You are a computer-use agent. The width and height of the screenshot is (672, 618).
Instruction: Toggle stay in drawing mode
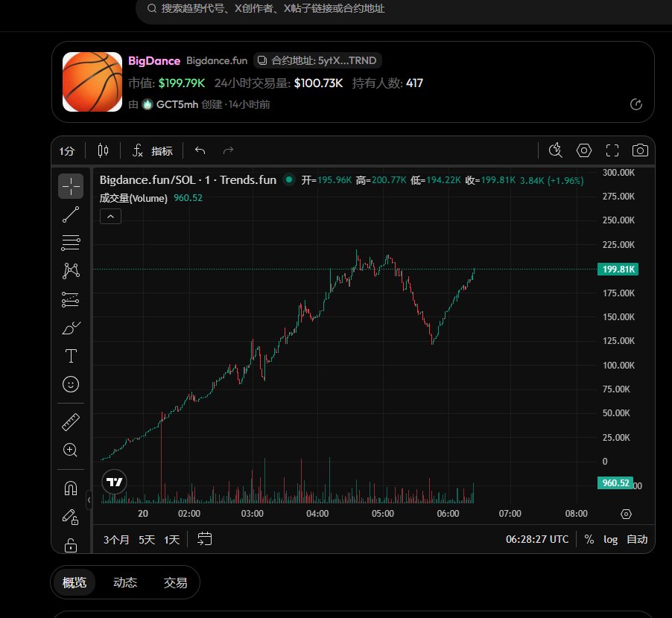pyautogui.click(x=71, y=517)
